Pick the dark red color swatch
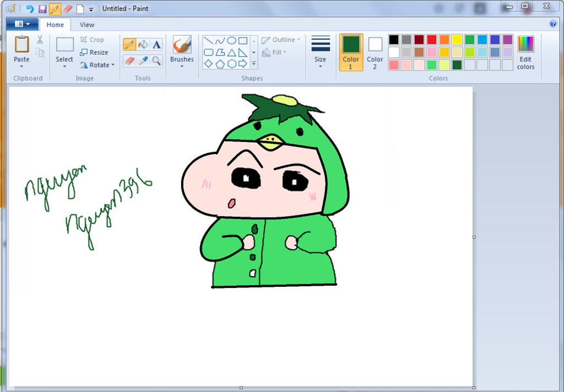Viewport: 564px width, 392px height. [419, 40]
